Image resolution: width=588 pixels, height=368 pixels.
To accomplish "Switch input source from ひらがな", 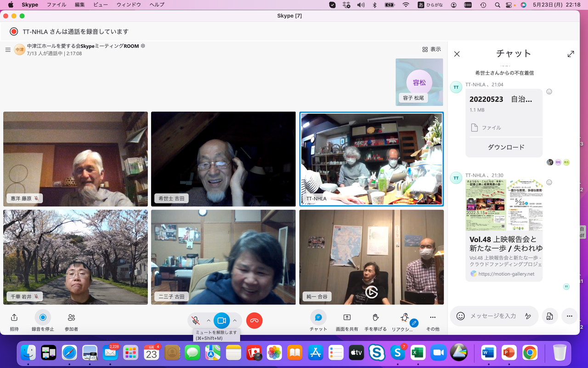I will point(430,5).
